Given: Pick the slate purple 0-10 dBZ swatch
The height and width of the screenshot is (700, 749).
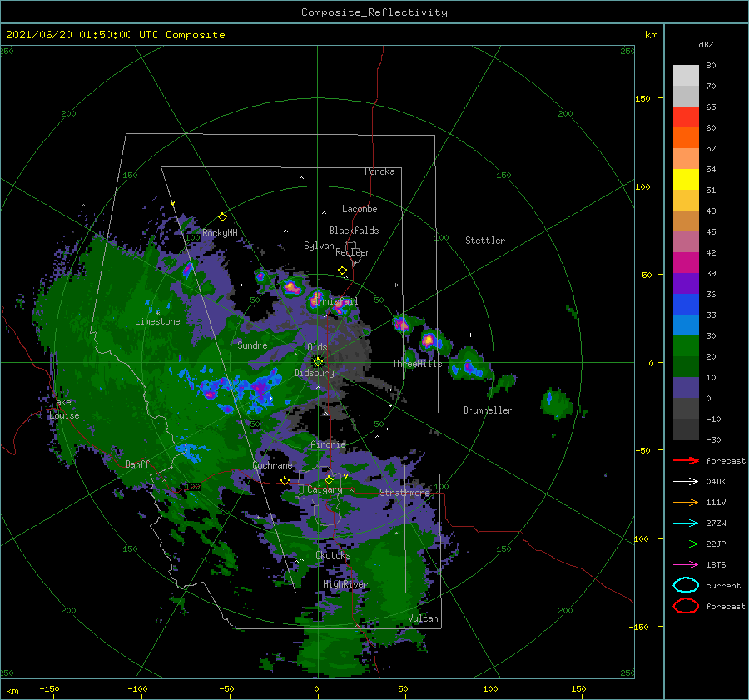Looking at the screenshot, I should pos(686,388).
